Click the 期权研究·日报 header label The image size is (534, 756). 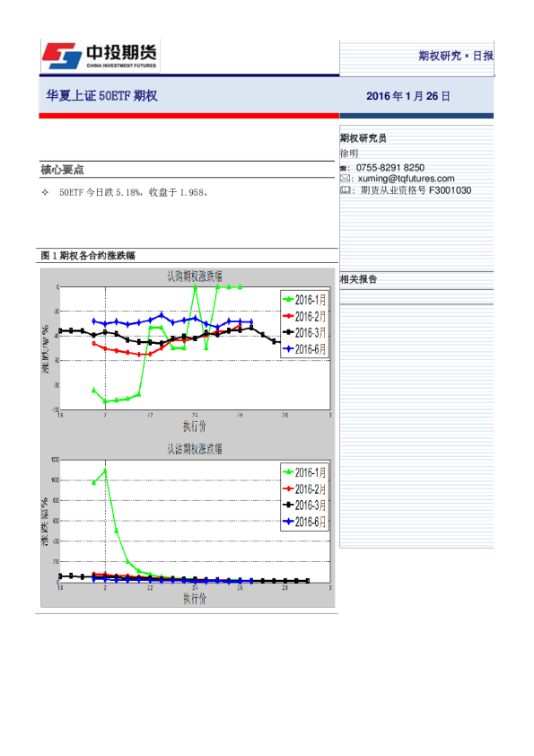click(455, 56)
